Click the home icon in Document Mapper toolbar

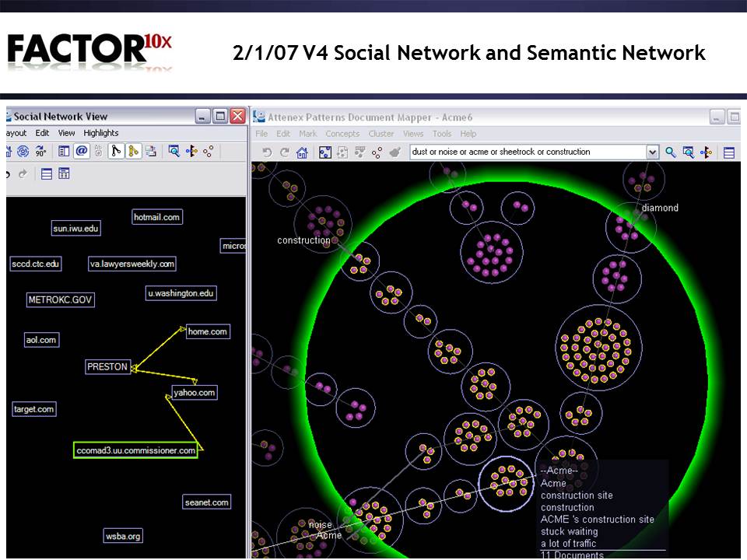(302, 152)
